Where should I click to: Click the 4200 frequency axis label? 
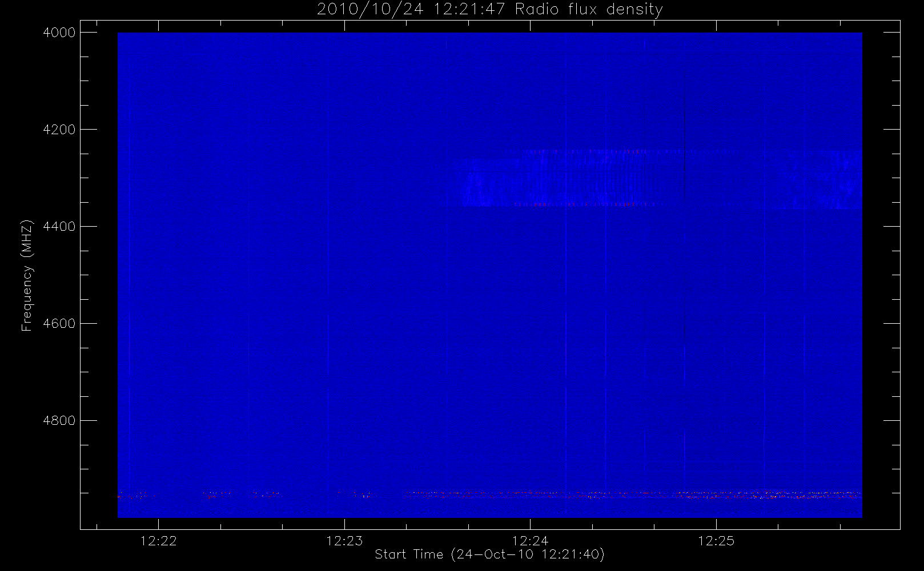59,130
